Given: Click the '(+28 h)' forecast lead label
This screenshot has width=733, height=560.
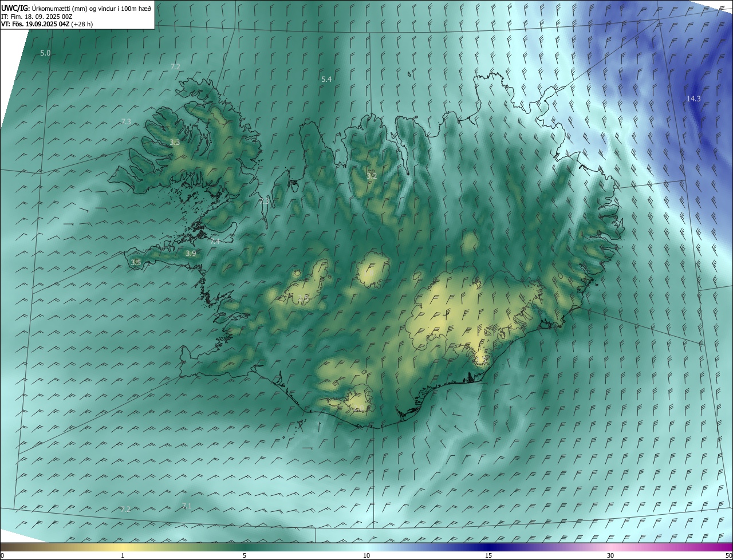Looking at the screenshot, I should (x=82, y=24).
